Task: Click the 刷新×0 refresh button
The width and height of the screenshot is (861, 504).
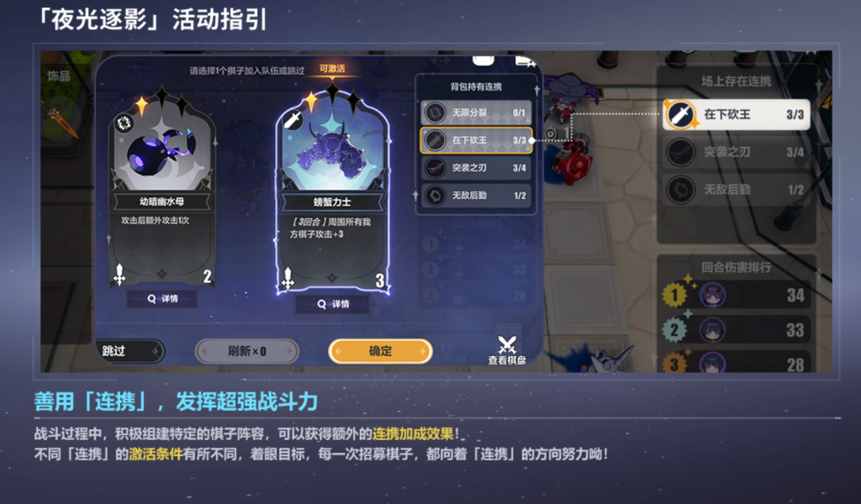Action: 247,351
